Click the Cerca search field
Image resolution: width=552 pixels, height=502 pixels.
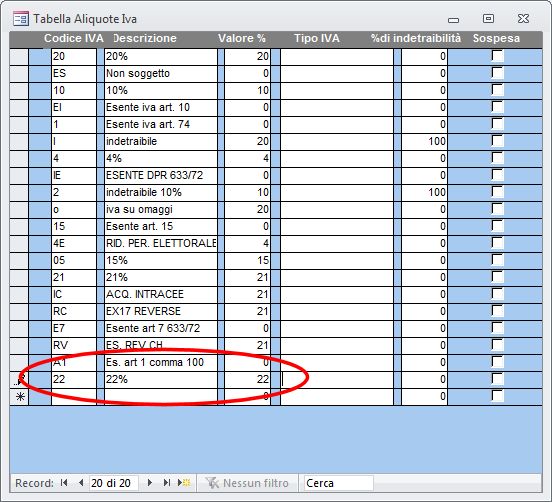338,483
